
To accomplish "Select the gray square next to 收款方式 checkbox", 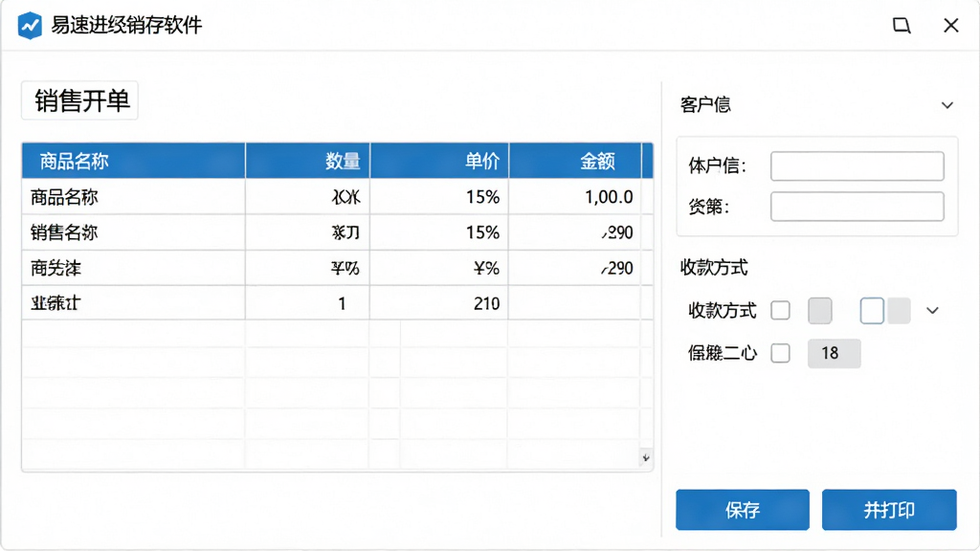I will point(820,311).
